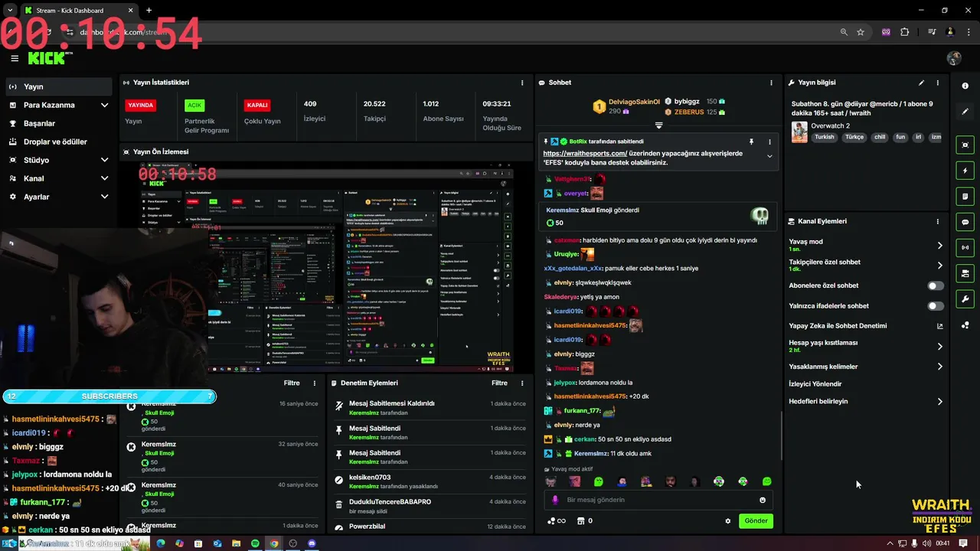Open Başarılar in left sidebar
Screen dimensions: 980x551
(59, 123)
